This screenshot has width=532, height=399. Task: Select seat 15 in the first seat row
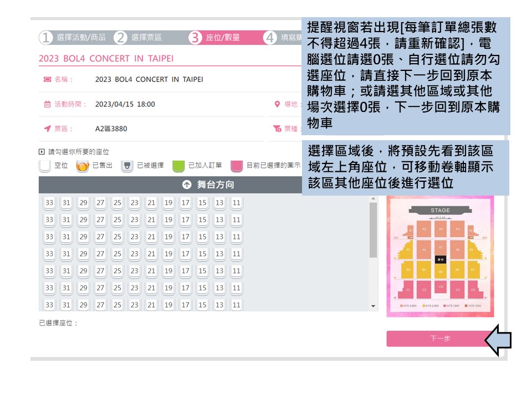(x=203, y=203)
